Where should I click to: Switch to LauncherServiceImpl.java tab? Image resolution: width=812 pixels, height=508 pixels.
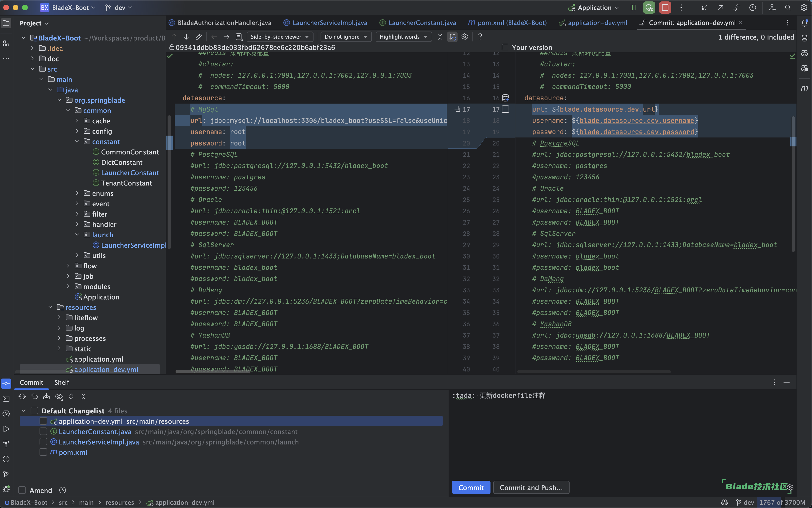click(326, 23)
